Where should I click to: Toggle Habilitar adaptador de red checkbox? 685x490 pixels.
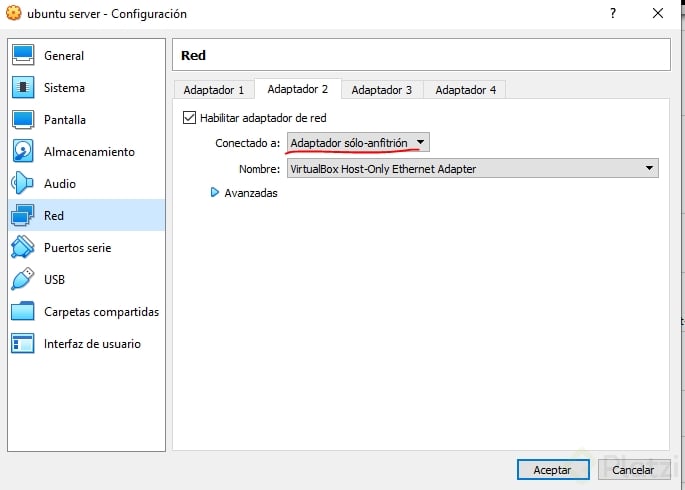click(190, 117)
